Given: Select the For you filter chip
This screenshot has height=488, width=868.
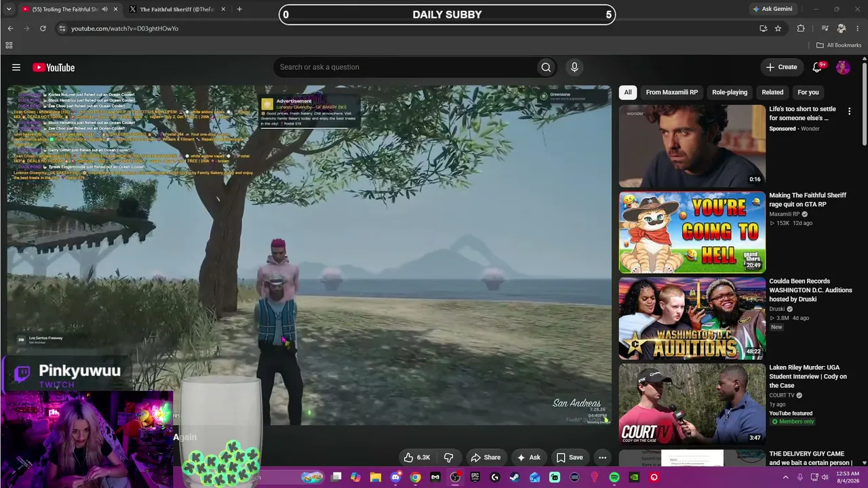Looking at the screenshot, I should pos(808,92).
